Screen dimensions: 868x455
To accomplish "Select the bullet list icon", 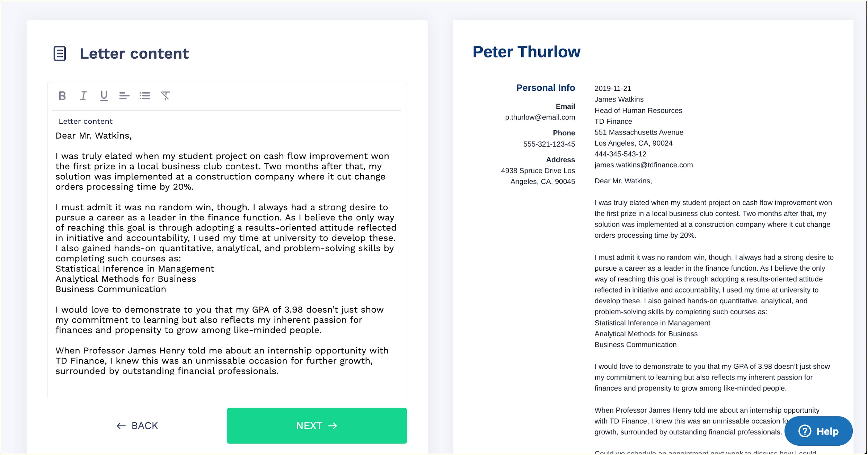I will tap(145, 95).
